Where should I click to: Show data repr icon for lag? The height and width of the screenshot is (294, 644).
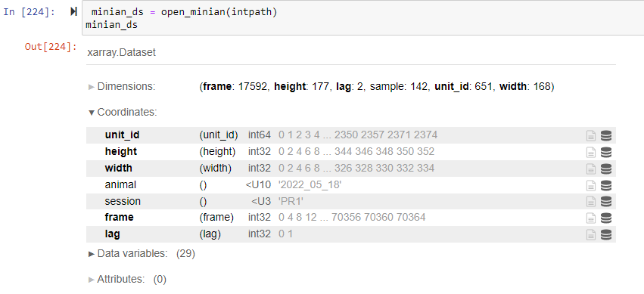[606, 234]
